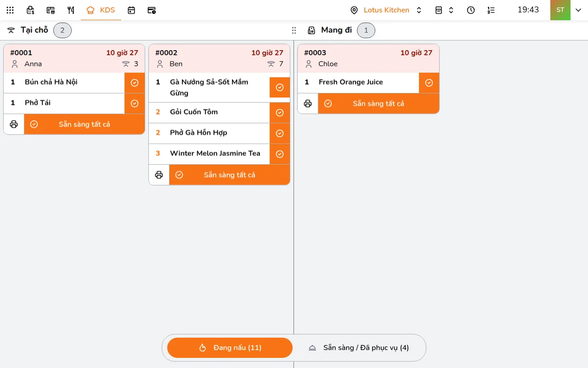Open the apps grid menu
Viewport: 588px width, 368px height.
(10, 10)
